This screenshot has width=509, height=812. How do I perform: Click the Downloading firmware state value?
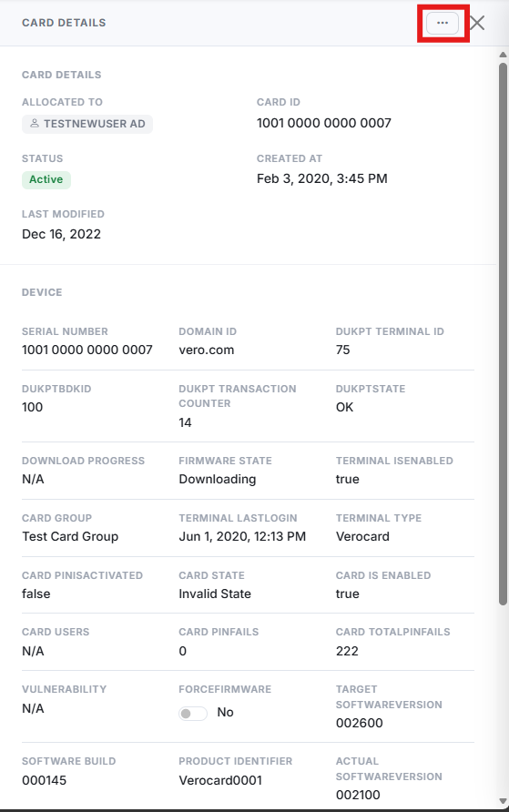click(x=217, y=480)
